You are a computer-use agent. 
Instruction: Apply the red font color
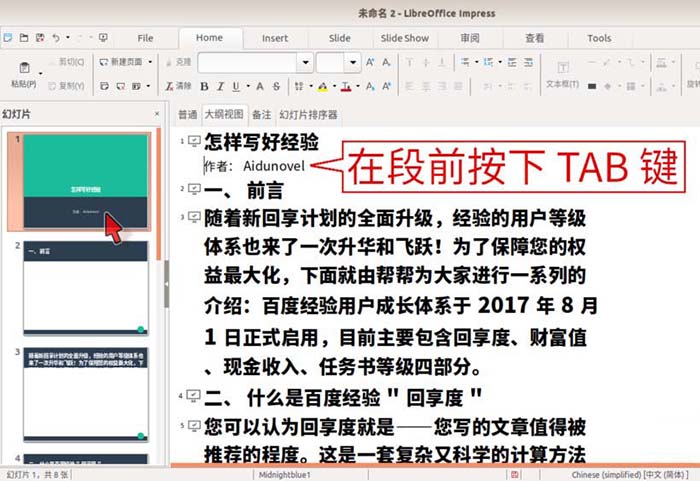click(346, 86)
